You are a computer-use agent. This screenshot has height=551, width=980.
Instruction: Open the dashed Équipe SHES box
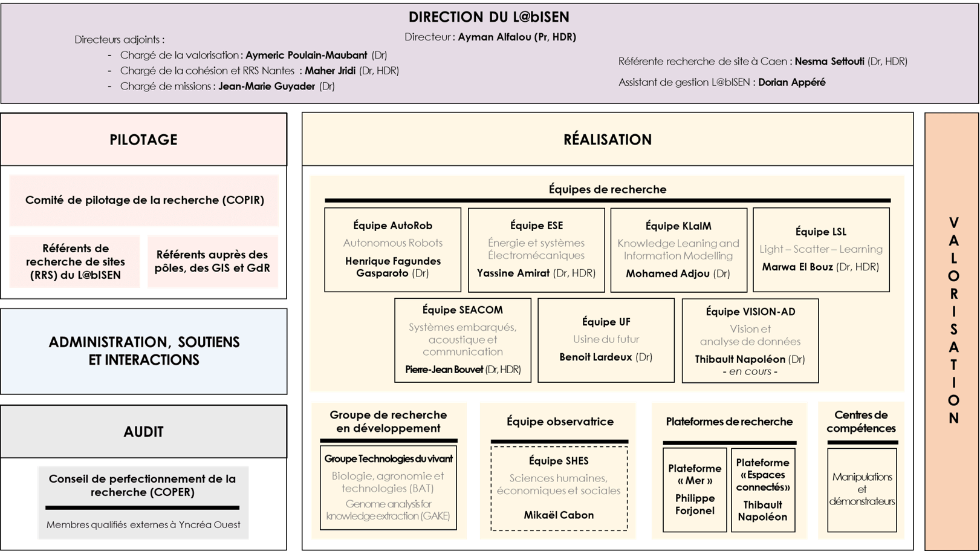click(x=559, y=489)
